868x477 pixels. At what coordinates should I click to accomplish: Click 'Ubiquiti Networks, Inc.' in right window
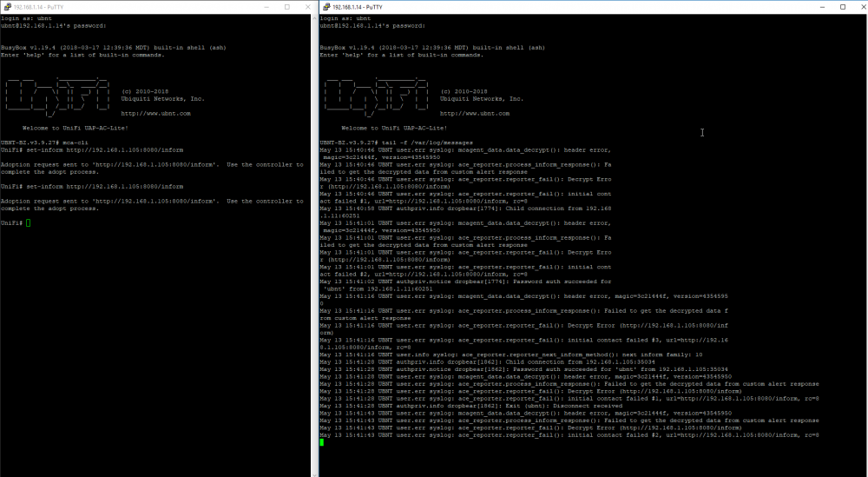[x=482, y=98]
